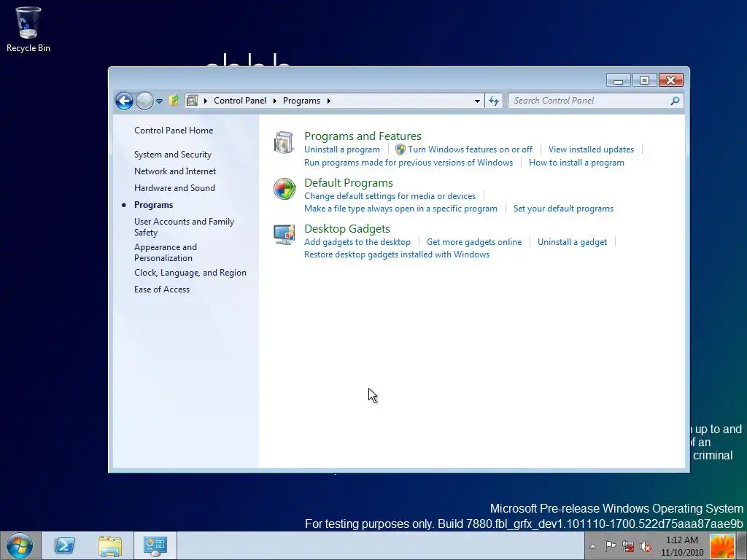Open Desktop Gadgets heading
Image resolution: width=747 pixels, height=560 pixels.
pyautogui.click(x=347, y=229)
